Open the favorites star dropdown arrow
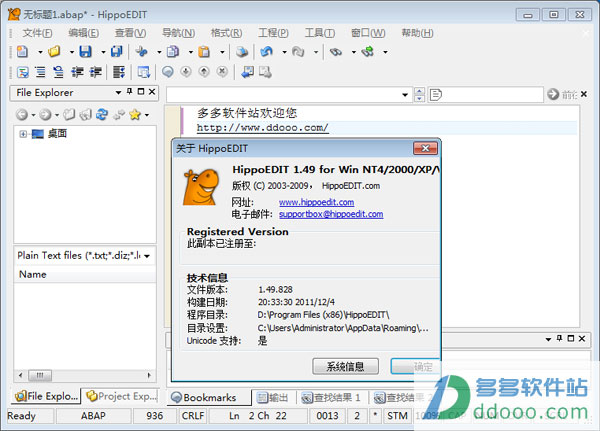The width and height of the screenshot is (600, 431). pos(147,115)
